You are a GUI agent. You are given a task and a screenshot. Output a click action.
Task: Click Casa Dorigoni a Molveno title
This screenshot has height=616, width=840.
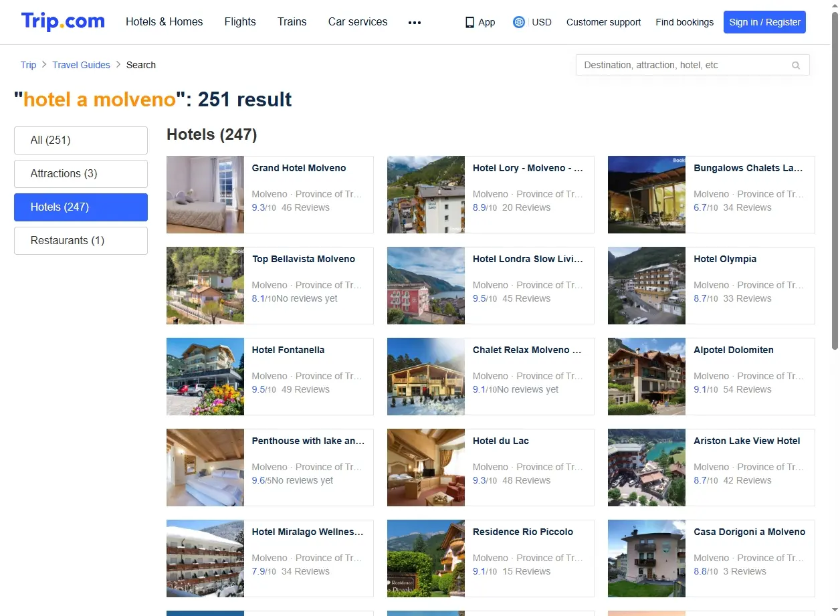coord(750,532)
